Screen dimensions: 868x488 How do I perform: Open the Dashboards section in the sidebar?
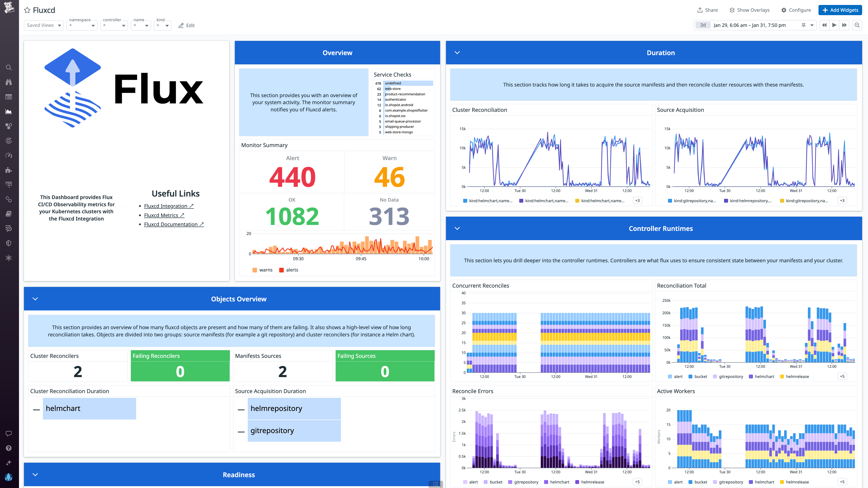pos(9,111)
